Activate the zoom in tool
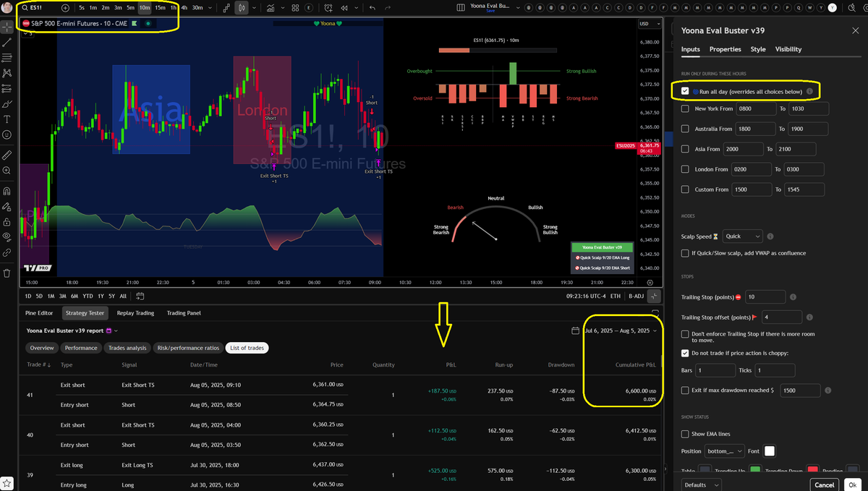868x491 pixels. 7,171
